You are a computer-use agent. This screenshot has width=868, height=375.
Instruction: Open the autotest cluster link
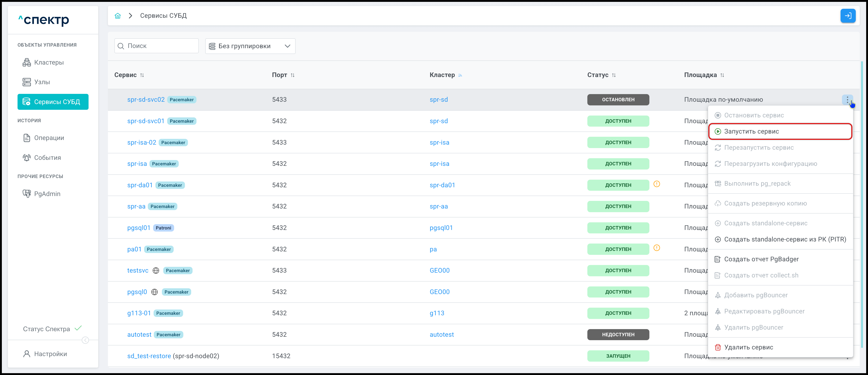[x=441, y=335]
